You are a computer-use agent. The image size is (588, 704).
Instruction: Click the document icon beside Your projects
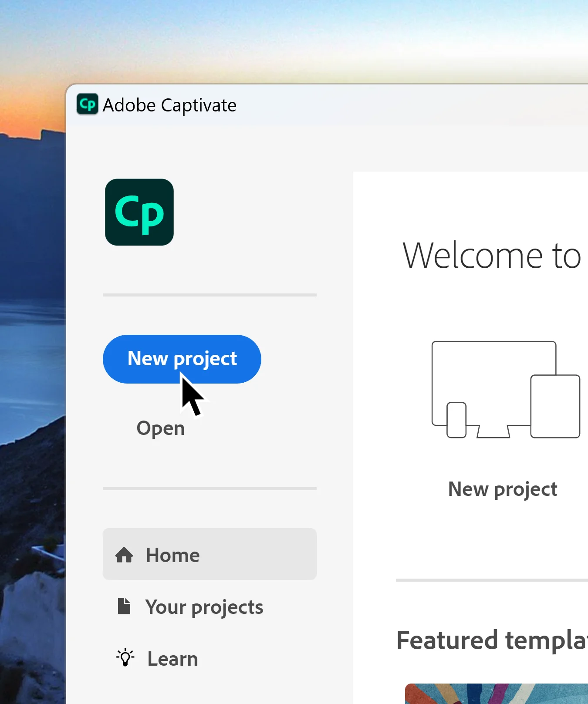pos(124,606)
